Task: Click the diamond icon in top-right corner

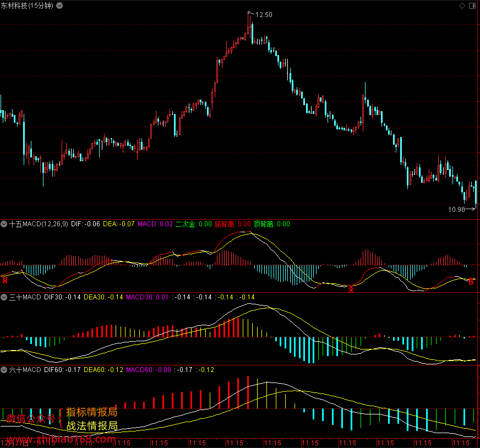Action: (x=462, y=6)
